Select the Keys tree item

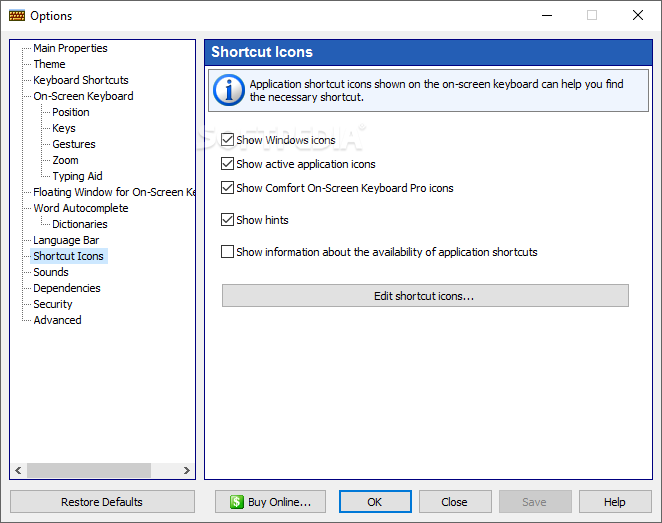tap(64, 128)
